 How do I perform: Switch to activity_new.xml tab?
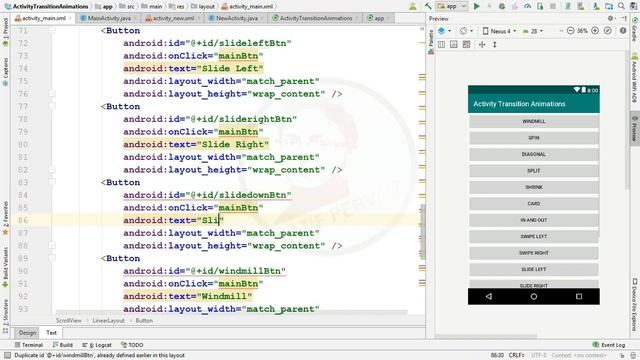(x=172, y=18)
